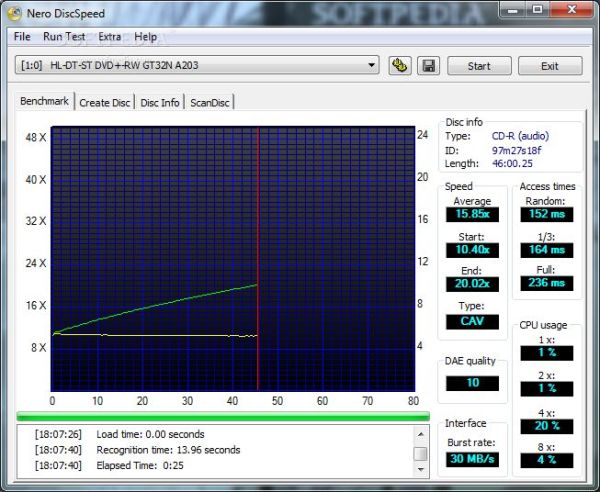Image resolution: width=600 pixels, height=492 pixels.
Task: Click the Elapsed Time log entry
Action: [x=109, y=466]
